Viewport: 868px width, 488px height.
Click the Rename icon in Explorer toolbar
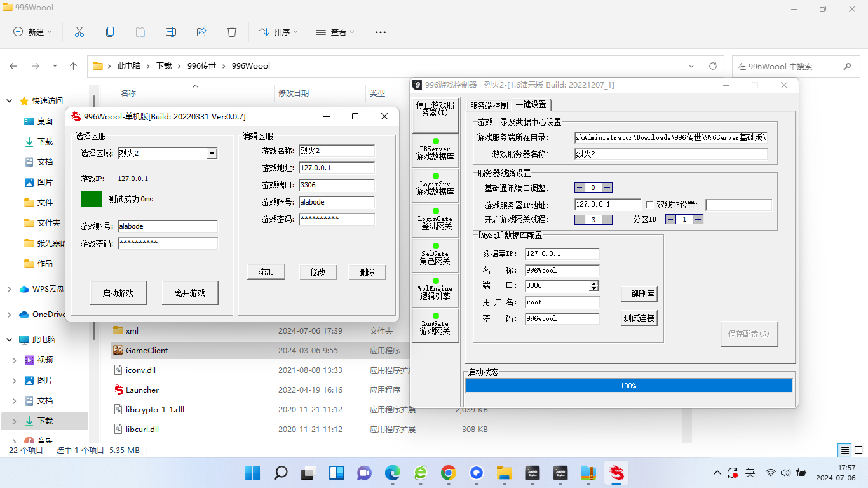coord(171,32)
